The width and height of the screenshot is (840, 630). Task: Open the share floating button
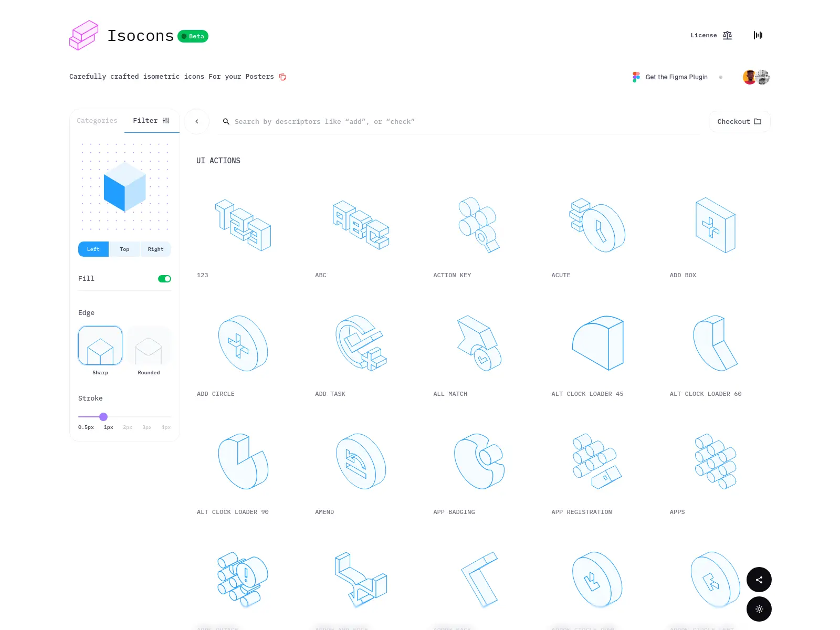[x=759, y=580]
